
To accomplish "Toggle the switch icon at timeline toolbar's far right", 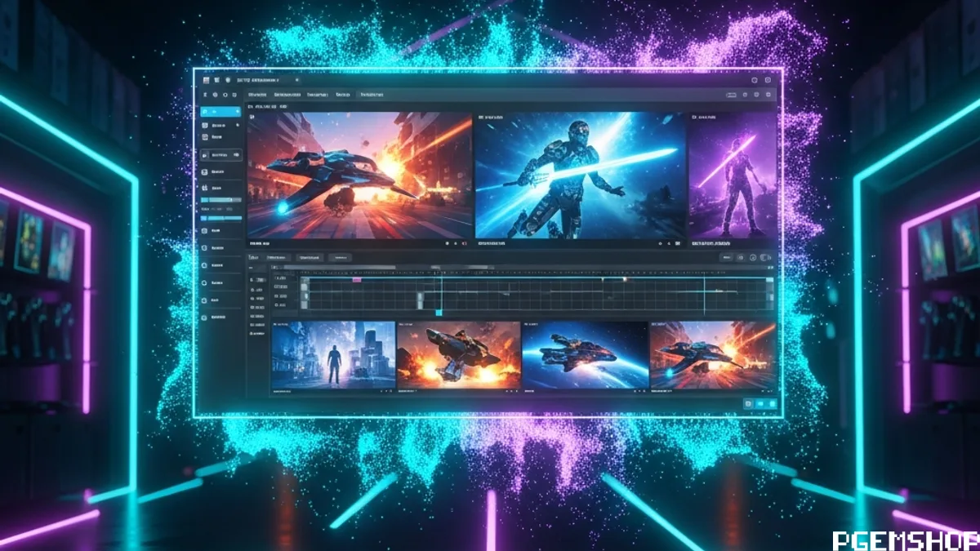I will tap(765, 257).
